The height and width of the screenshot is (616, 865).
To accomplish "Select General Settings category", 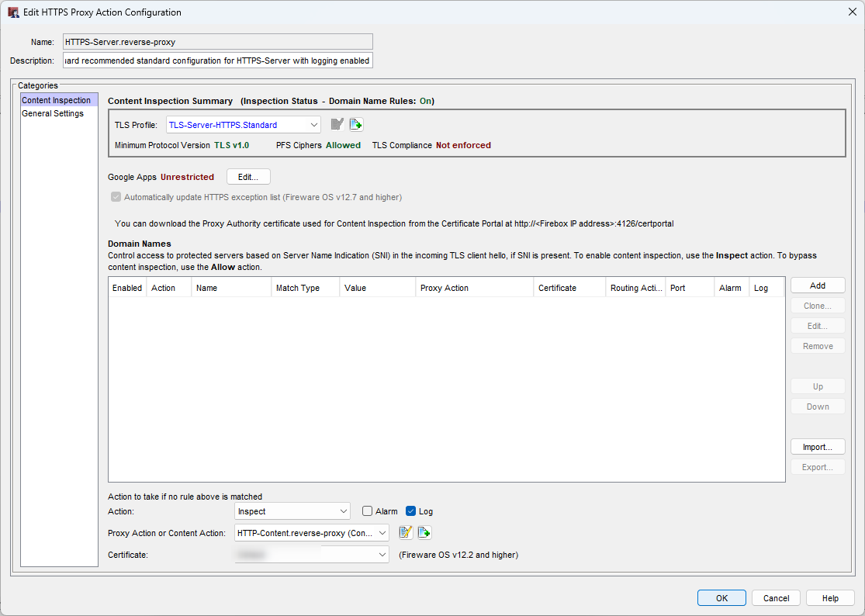I will (x=53, y=113).
